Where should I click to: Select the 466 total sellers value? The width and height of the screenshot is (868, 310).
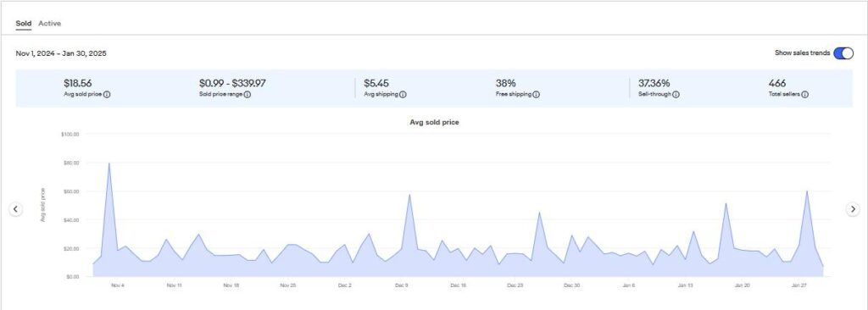[x=777, y=84]
